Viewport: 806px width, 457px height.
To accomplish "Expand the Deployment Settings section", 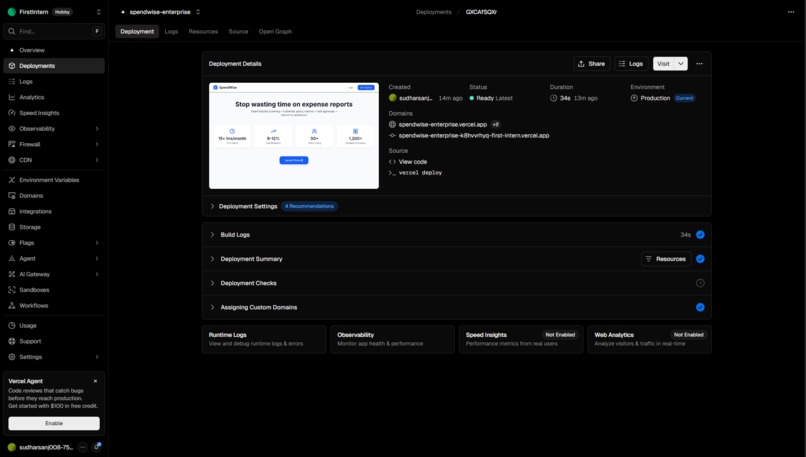I will [212, 206].
